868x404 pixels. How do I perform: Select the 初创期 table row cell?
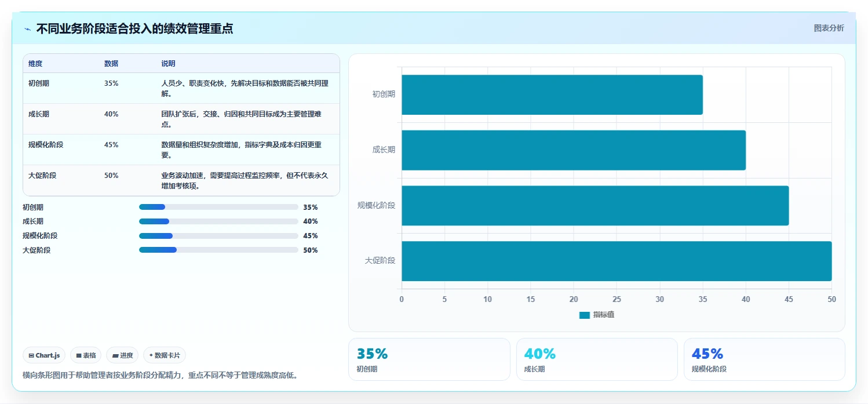39,83
